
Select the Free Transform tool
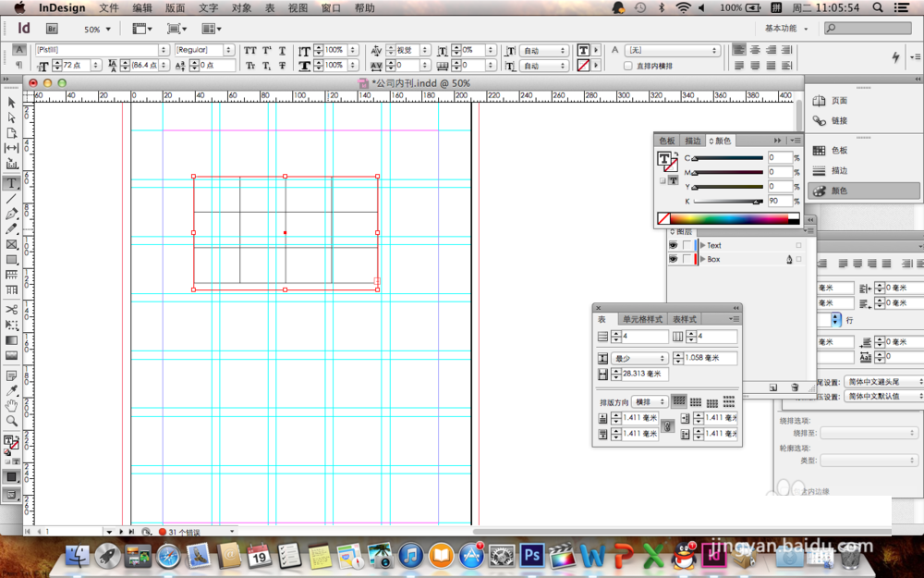[11, 325]
